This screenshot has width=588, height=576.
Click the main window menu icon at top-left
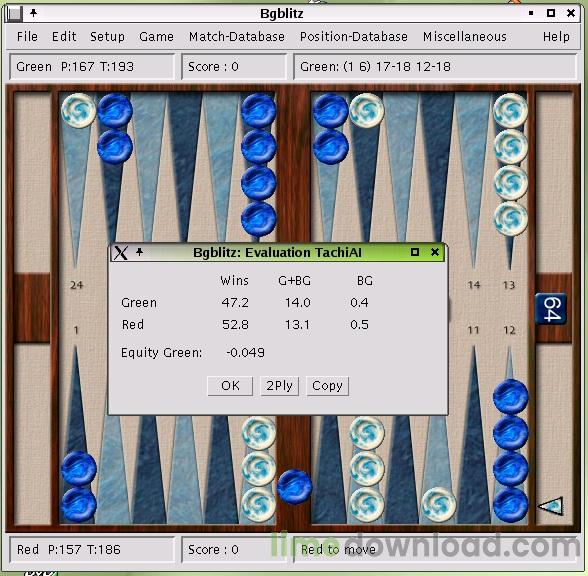14,13
